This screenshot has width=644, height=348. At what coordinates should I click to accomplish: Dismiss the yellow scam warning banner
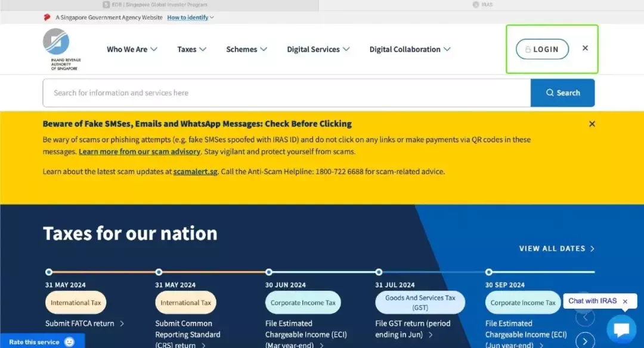tap(592, 124)
